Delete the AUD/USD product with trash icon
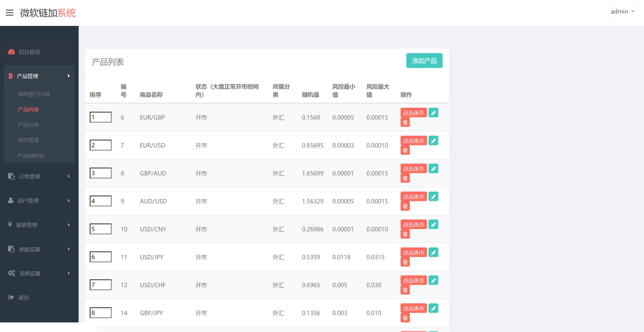This screenshot has width=644, height=332. 405,206
